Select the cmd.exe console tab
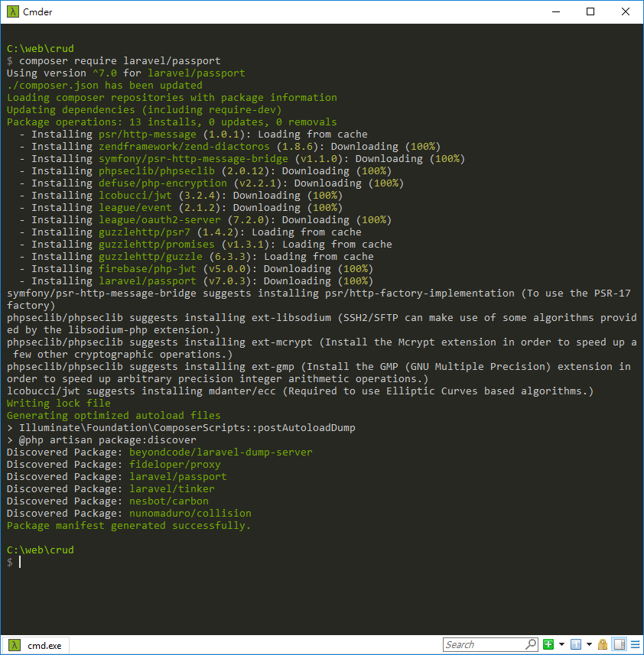Screen dimensions: 644x655 pos(36,645)
